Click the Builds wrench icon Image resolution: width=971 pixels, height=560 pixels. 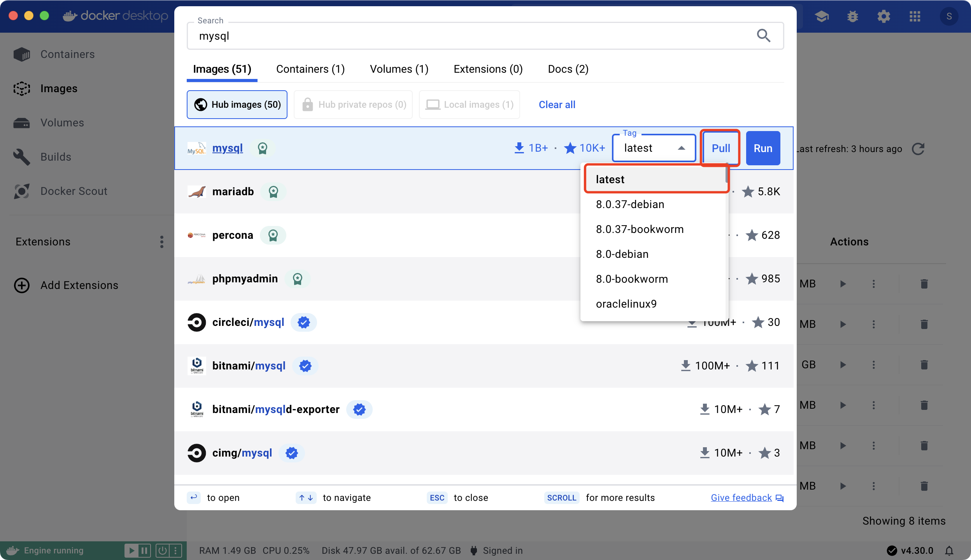pyautogui.click(x=22, y=157)
